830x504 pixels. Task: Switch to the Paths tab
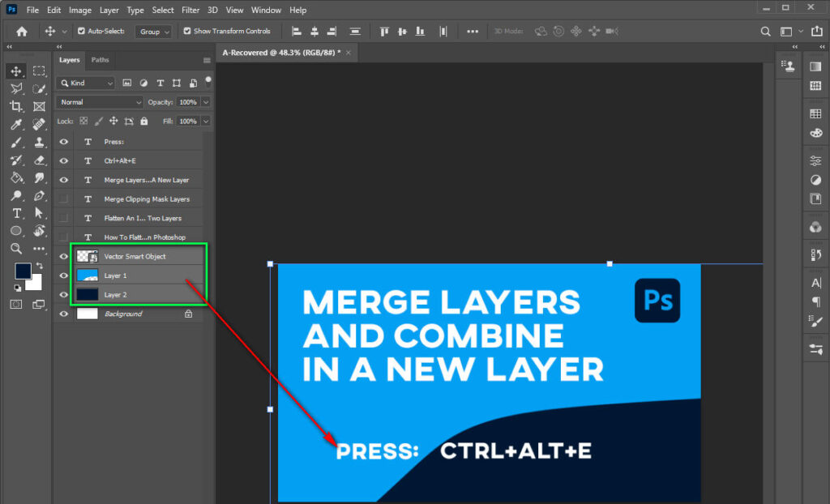point(100,60)
